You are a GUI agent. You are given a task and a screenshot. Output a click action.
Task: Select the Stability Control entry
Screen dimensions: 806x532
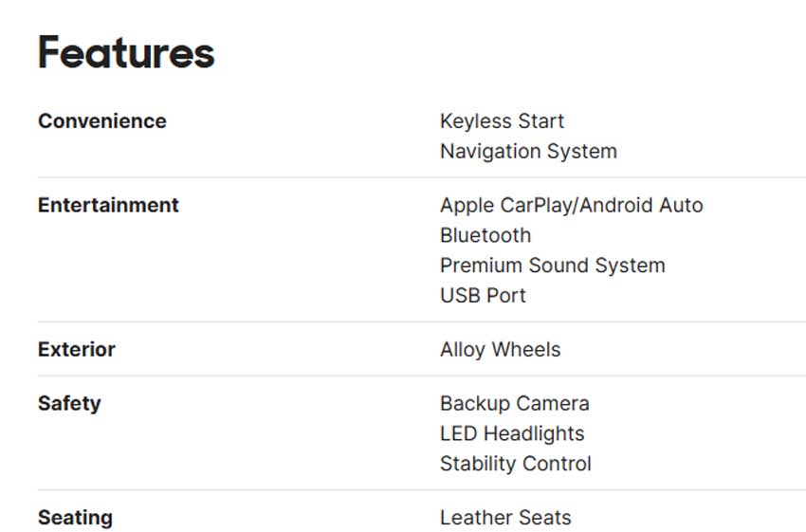515,465
